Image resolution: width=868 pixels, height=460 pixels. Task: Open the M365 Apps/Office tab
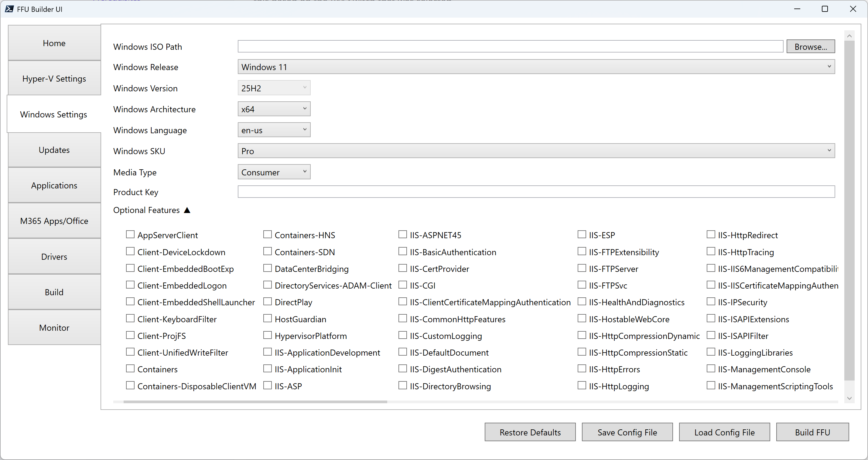(x=54, y=221)
